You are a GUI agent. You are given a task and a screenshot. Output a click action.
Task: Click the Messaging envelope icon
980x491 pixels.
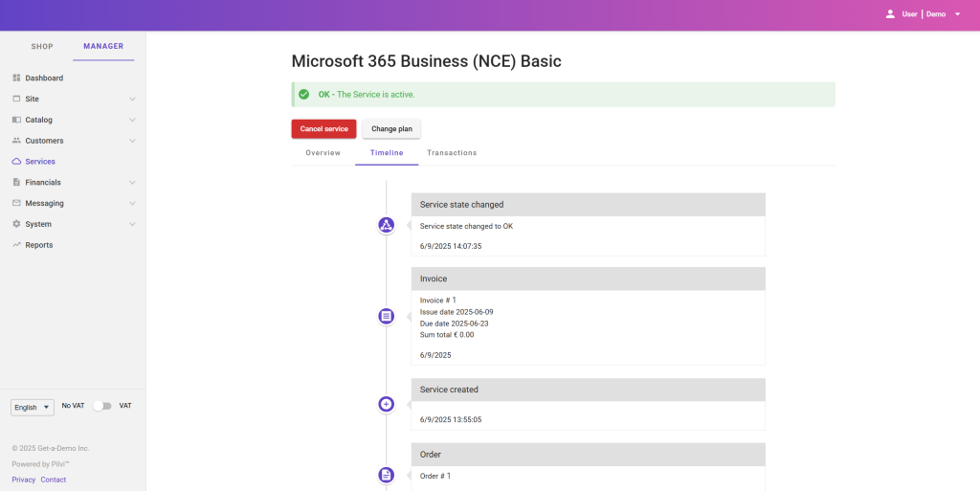pos(16,203)
